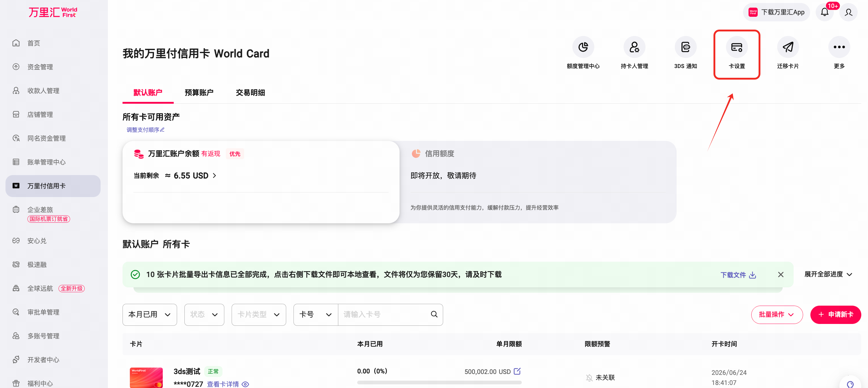Open the 卡片类型 card type dropdown

point(259,314)
